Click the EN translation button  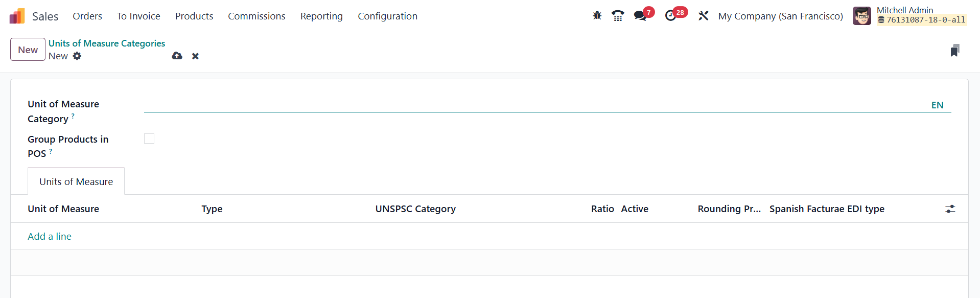937,105
